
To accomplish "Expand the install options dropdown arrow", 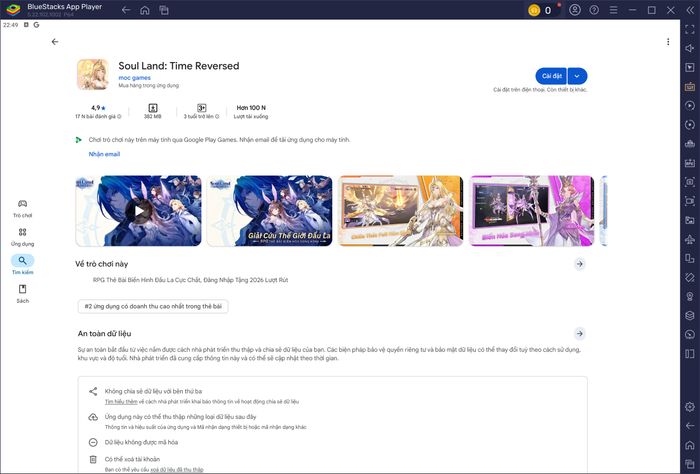I will [577, 76].
